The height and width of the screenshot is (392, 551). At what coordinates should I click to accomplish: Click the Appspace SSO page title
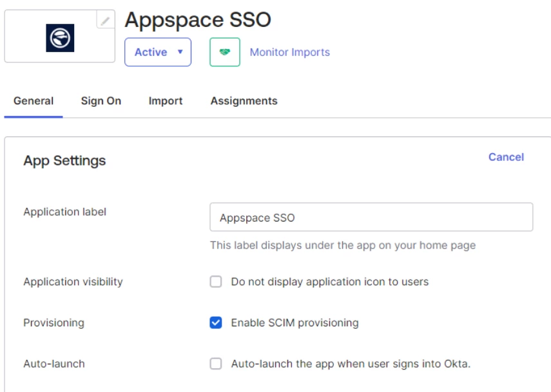coord(198,20)
